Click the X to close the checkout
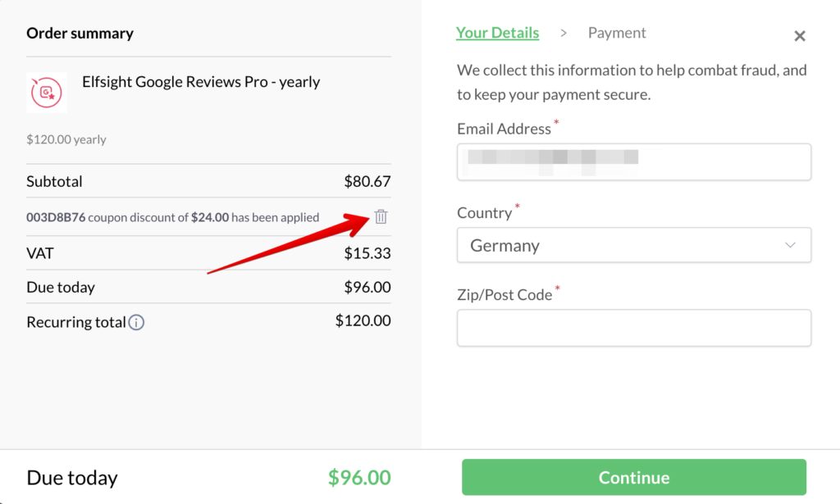 tap(800, 35)
